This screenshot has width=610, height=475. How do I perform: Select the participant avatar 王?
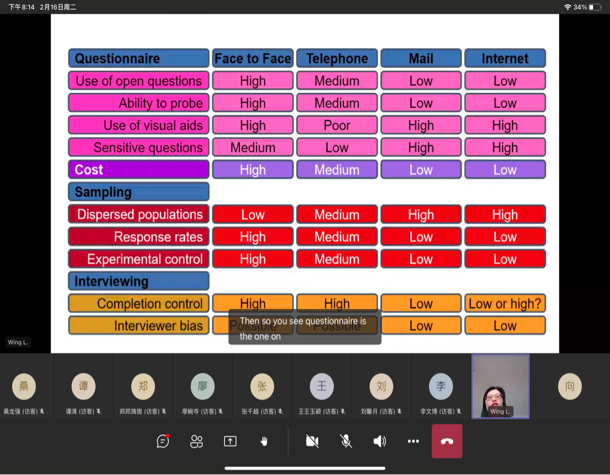pos(321,386)
